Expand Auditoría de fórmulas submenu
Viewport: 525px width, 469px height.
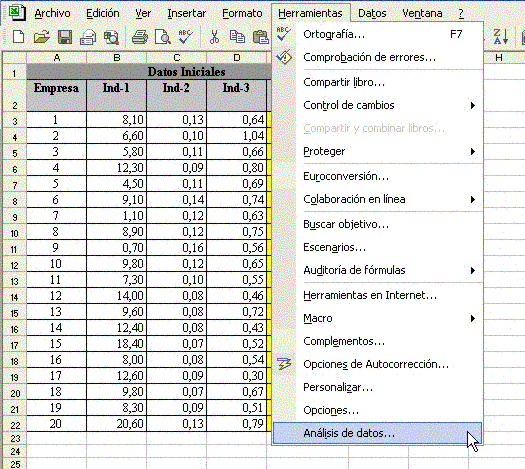pyautogui.click(x=378, y=270)
